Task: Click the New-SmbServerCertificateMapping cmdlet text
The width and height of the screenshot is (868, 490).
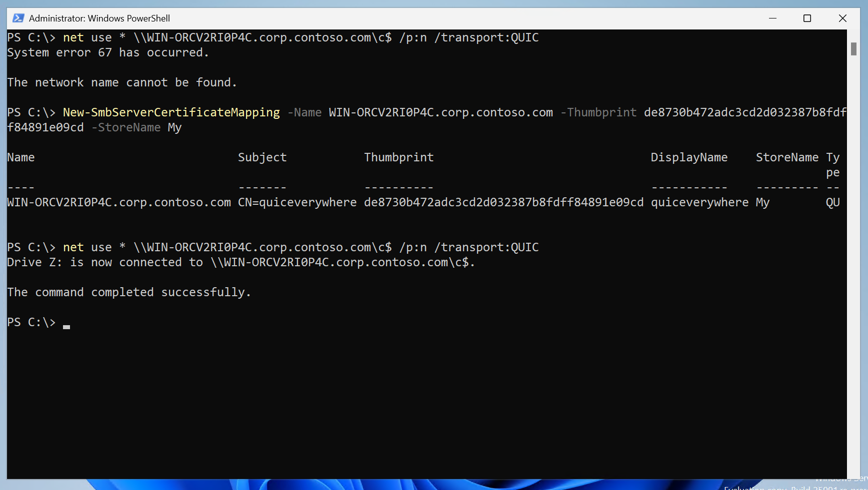Action: [x=171, y=112]
